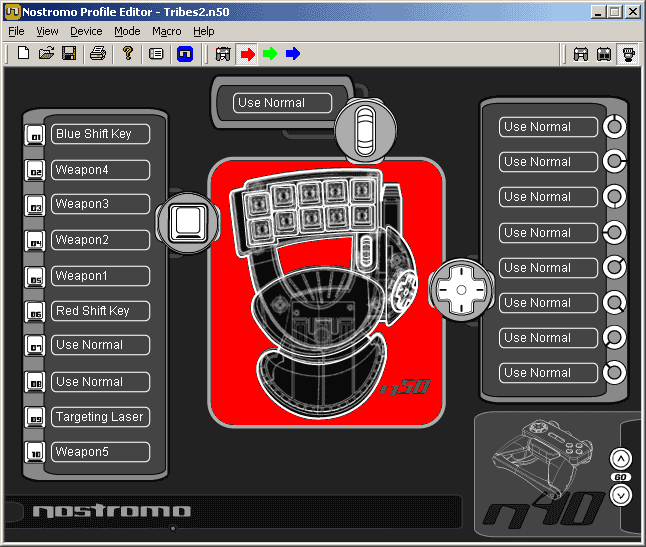Click button 05 key icon
This screenshot has height=547, width=646.
35,277
